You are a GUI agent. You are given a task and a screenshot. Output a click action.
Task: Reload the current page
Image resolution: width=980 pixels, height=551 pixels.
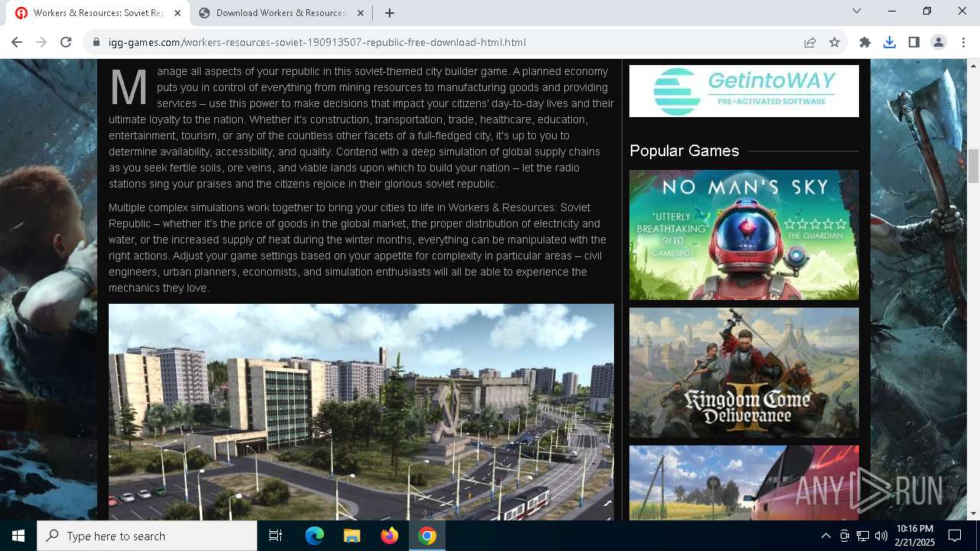66,42
